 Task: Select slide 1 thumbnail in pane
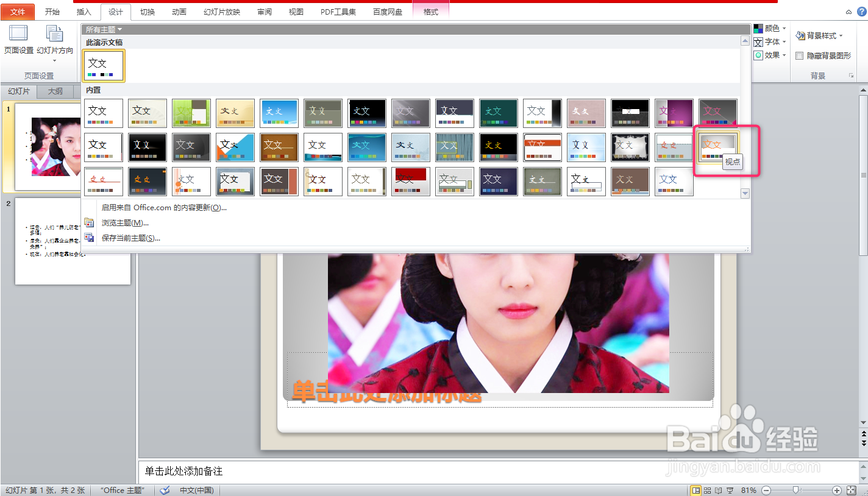[72, 146]
